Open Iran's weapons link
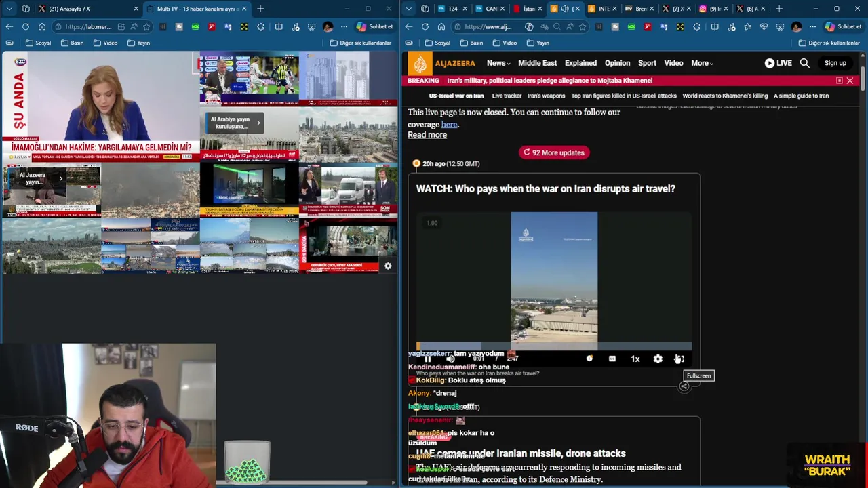This screenshot has height=488, width=868. coord(546,96)
